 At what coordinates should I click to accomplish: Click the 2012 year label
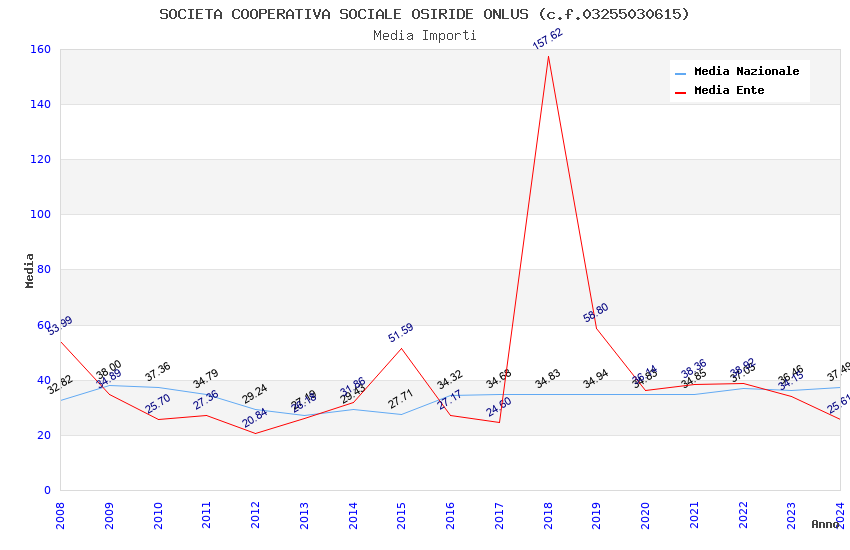255,515
